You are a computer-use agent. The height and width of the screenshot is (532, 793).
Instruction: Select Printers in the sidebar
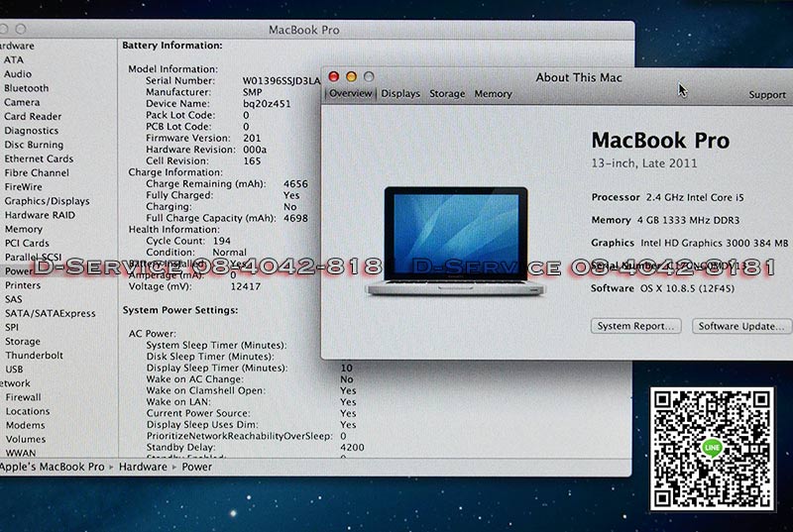23,285
